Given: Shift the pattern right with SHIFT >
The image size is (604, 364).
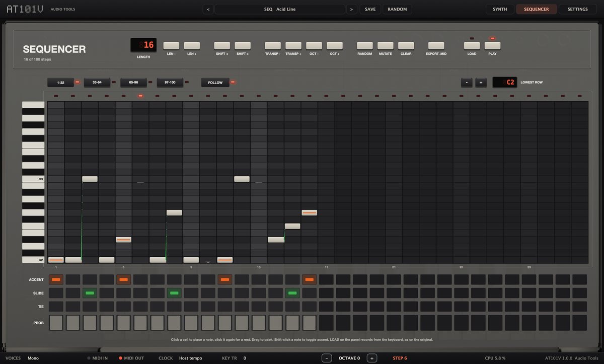Looking at the screenshot, I should pyautogui.click(x=243, y=46).
